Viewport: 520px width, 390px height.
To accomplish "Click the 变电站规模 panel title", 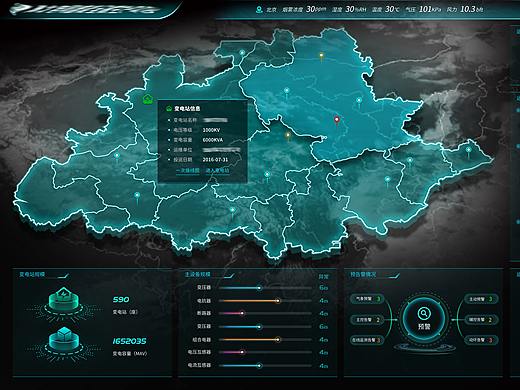I will tap(32, 275).
